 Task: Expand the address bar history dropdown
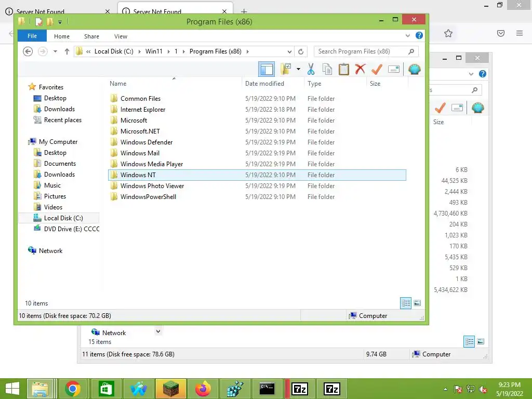click(x=289, y=51)
